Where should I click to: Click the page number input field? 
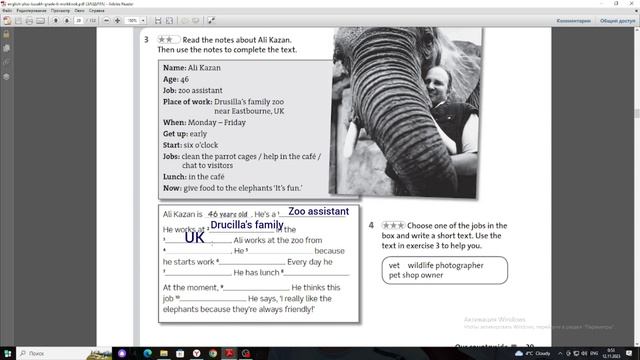(x=79, y=20)
